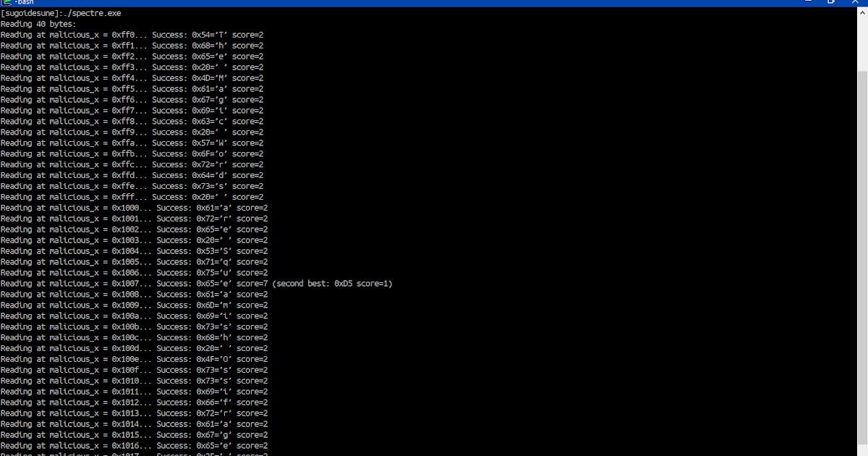Image resolution: width=868 pixels, height=456 pixels.
Task: Click the scrollbar up arrow
Action: [862, 12]
